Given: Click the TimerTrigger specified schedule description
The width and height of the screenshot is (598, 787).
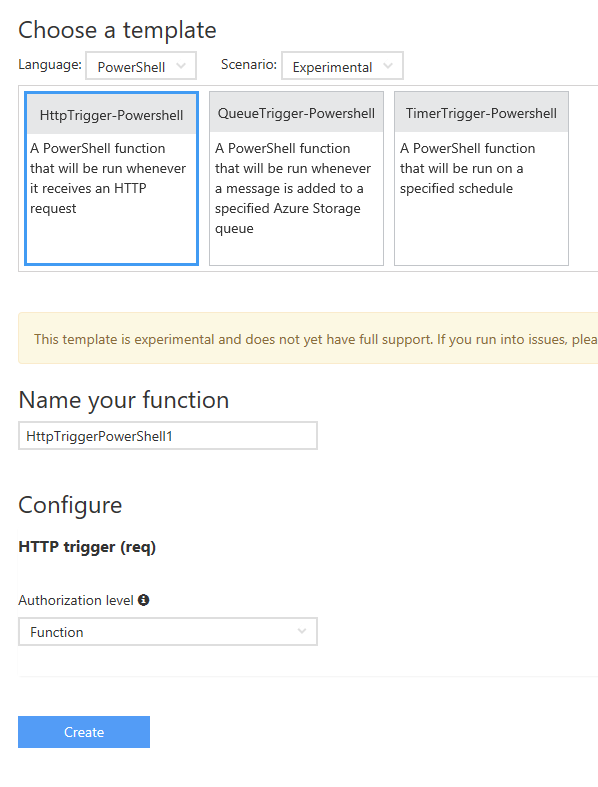Looking at the screenshot, I should [467, 168].
